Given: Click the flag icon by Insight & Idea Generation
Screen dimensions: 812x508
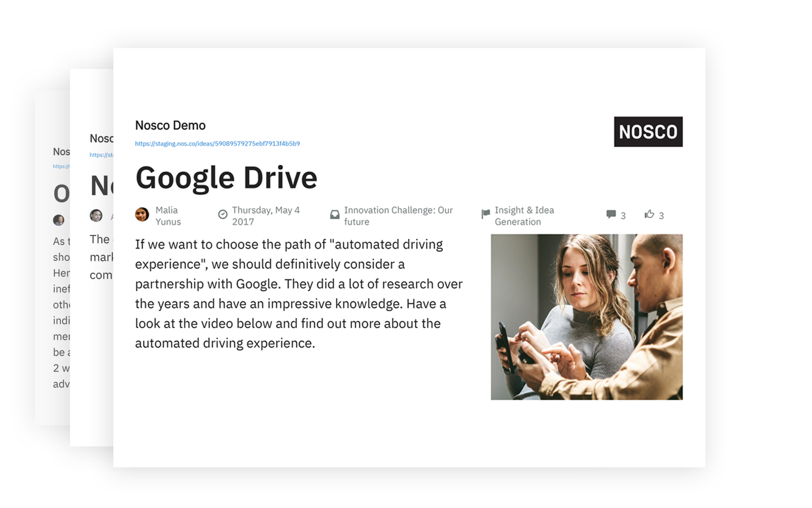Looking at the screenshot, I should click(486, 214).
